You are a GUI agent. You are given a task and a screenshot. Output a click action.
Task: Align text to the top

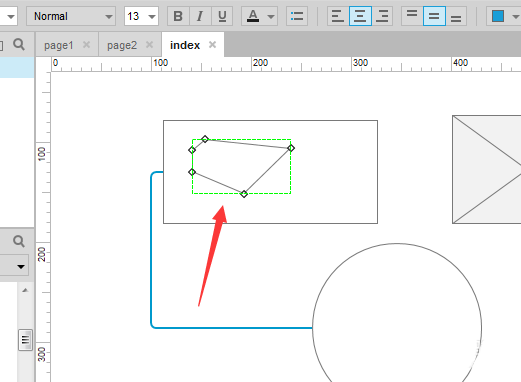[x=412, y=16]
